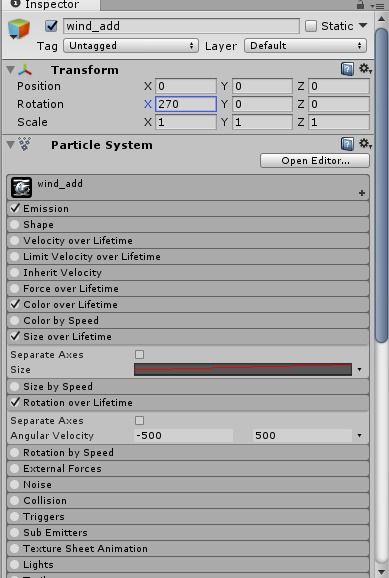Disable Rotation over Lifetime module checkmark

15,402
